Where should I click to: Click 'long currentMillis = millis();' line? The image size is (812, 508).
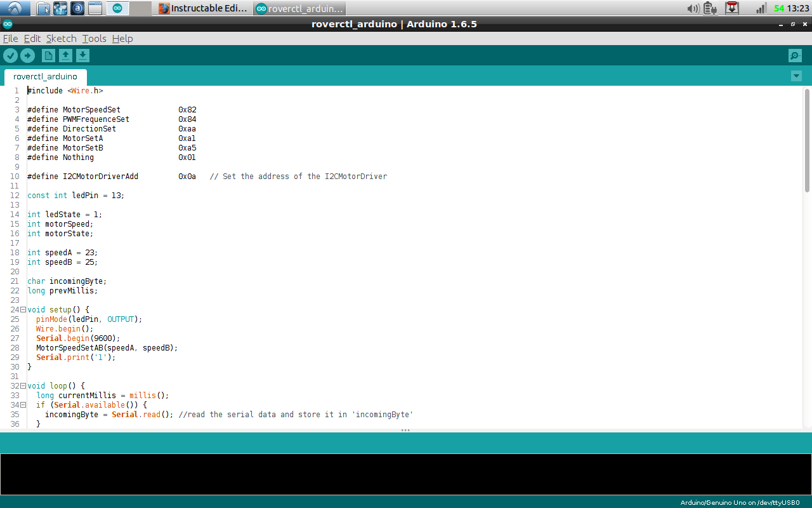point(103,396)
